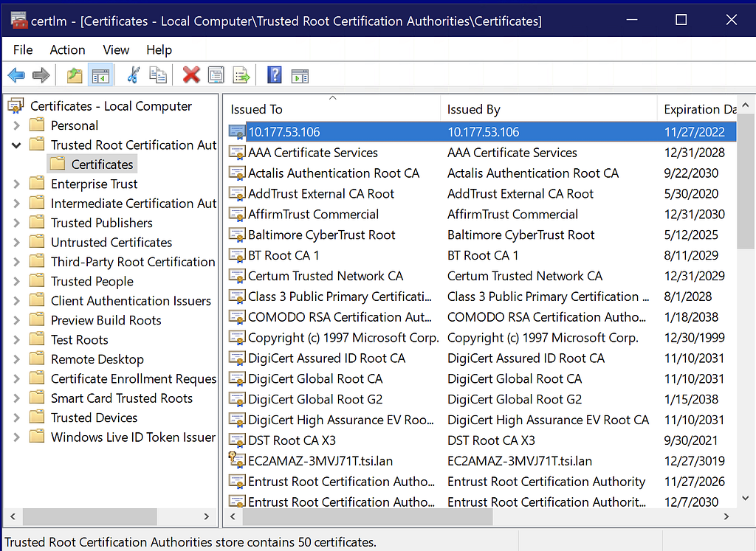Select Client Authentication Issuers tree item

click(131, 300)
